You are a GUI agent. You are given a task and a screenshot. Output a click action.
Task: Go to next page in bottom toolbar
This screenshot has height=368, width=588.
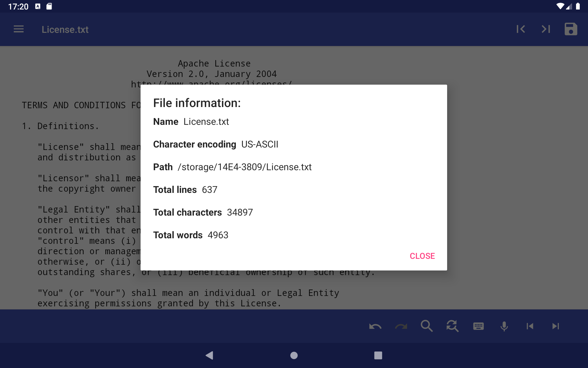point(556,326)
